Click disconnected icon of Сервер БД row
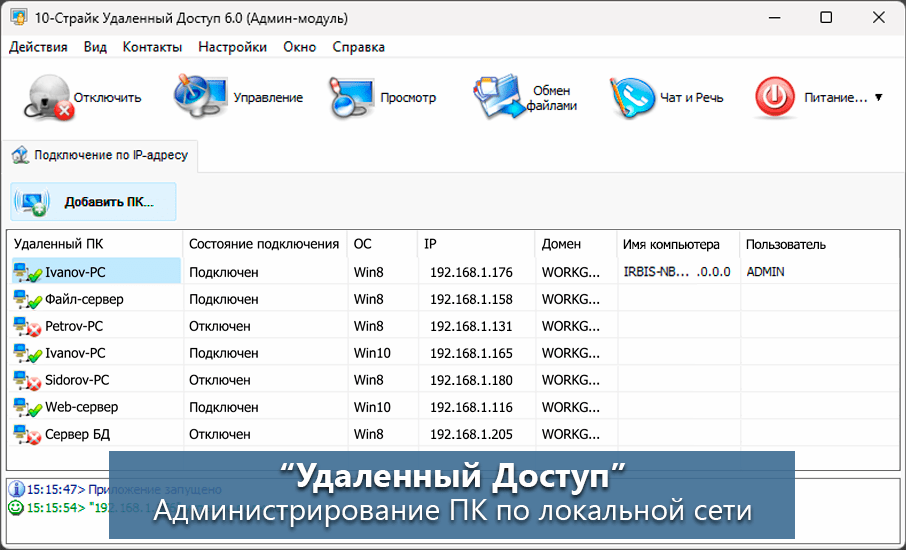The width and height of the screenshot is (906, 550). click(28, 434)
